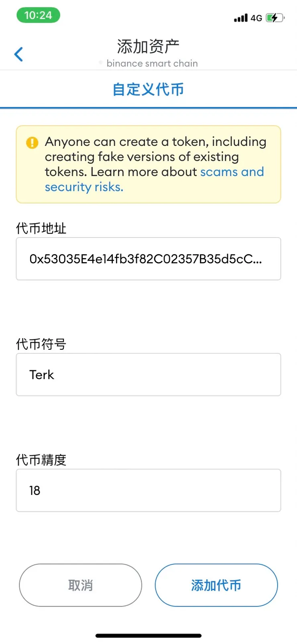Select the 代币符号 field containing Terk
The height and width of the screenshot is (644, 297).
[148, 375]
